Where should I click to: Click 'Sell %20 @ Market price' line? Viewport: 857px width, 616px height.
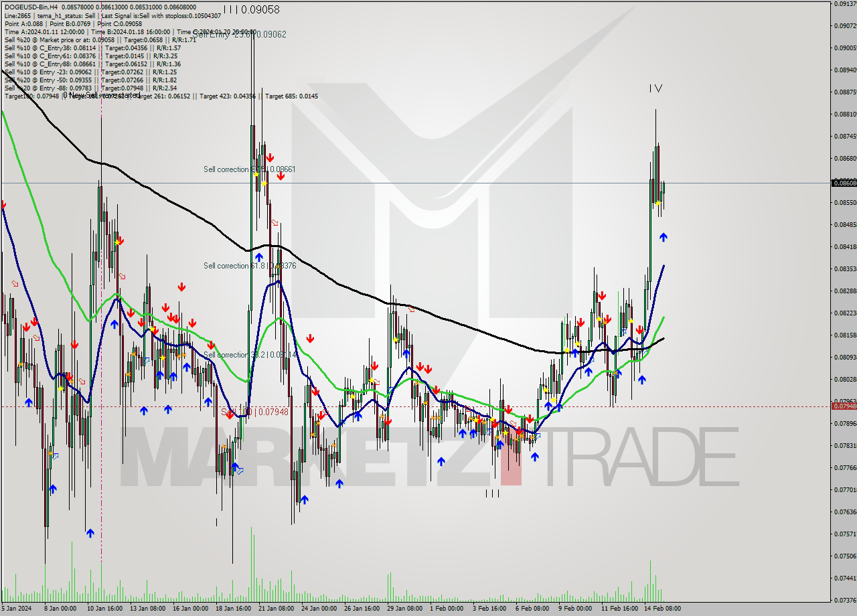pyautogui.click(x=100, y=40)
